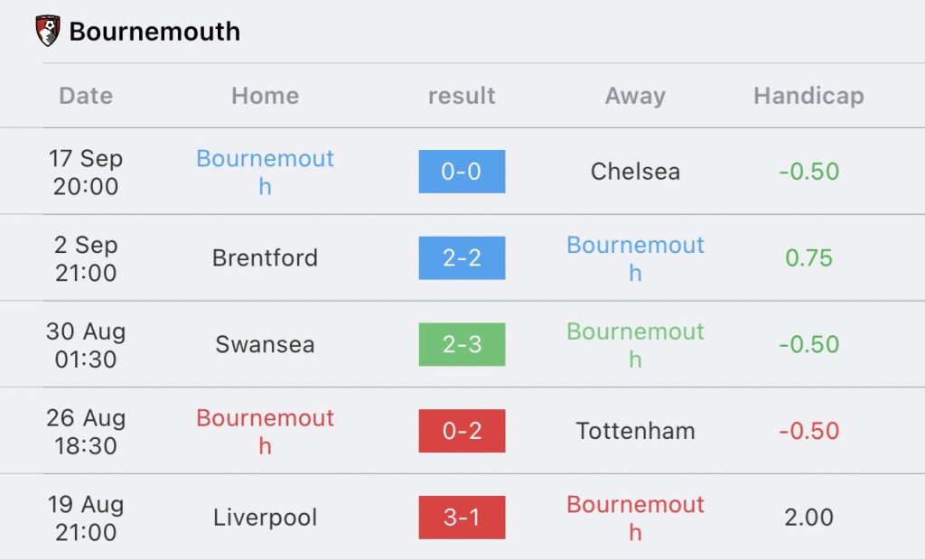Screen dimensions: 925x560
Task: Click the result column header
Action: (x=462, y=96)
